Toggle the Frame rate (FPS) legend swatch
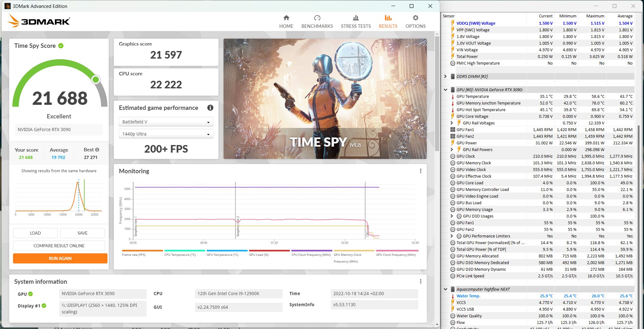Screen dimensions: 644x329 coord(142,250)
